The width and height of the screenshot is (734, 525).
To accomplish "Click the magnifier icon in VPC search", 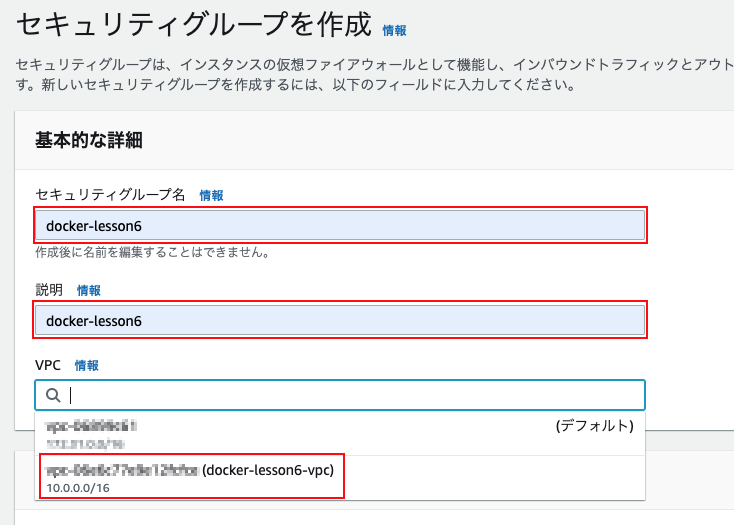I will [x=53, y=395].
